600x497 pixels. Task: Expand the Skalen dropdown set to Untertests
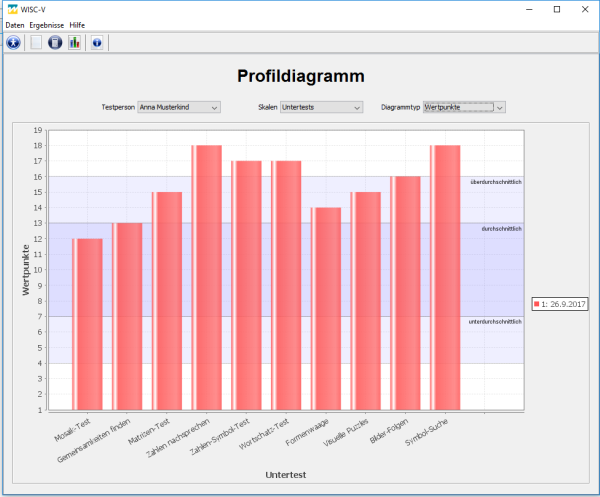pos(320,107)
